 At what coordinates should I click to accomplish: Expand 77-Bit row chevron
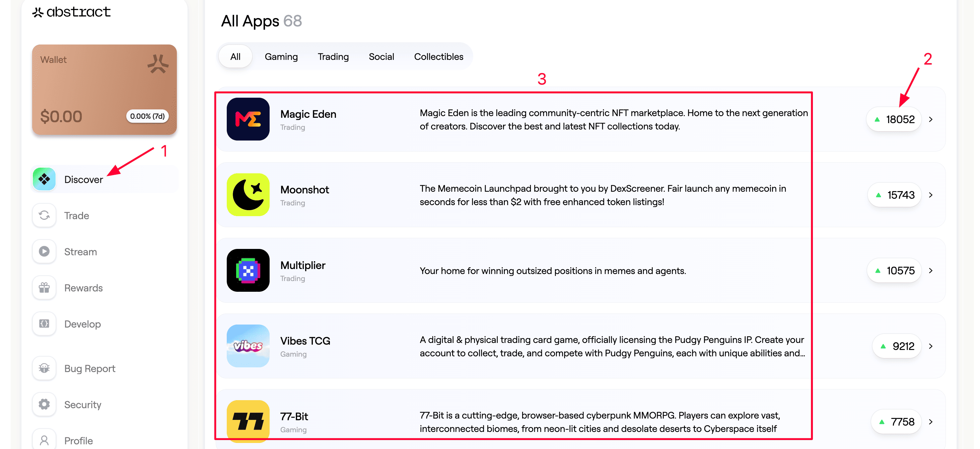pos(931,422)
